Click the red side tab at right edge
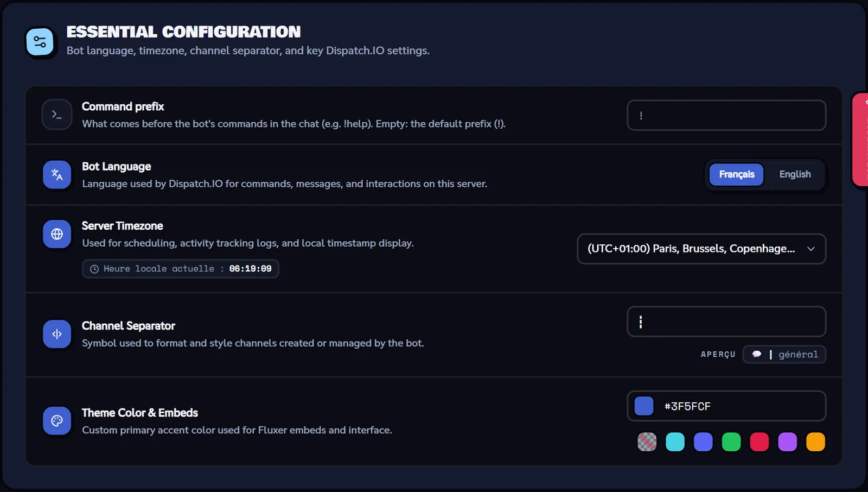 860,140
